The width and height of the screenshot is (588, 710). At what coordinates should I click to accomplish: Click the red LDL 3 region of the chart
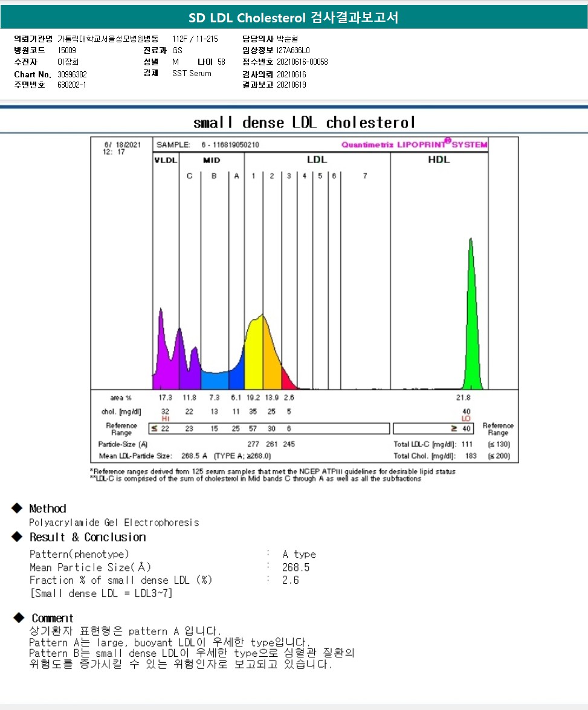tap(288, 382)
